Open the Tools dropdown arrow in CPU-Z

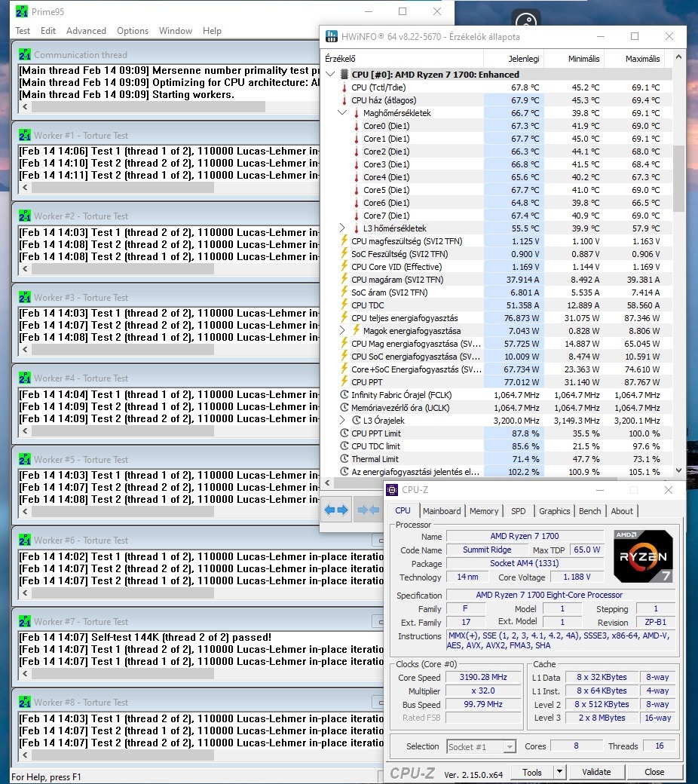559,773
